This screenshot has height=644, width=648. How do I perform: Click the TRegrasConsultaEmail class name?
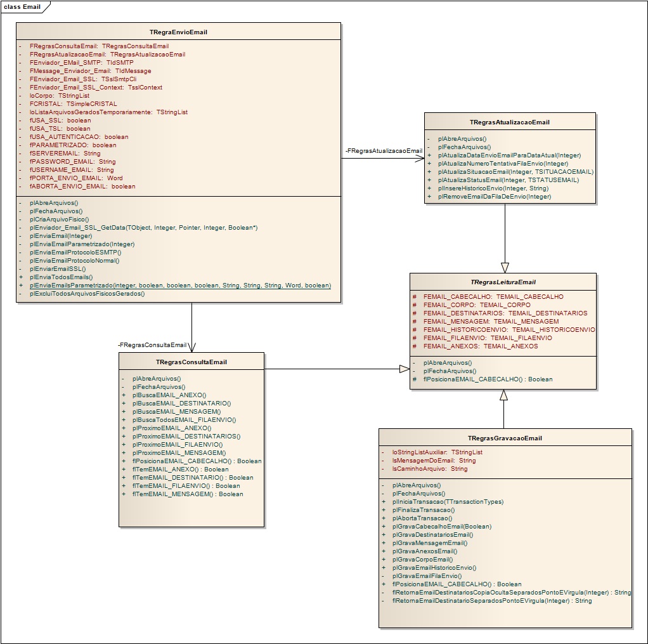191,362
